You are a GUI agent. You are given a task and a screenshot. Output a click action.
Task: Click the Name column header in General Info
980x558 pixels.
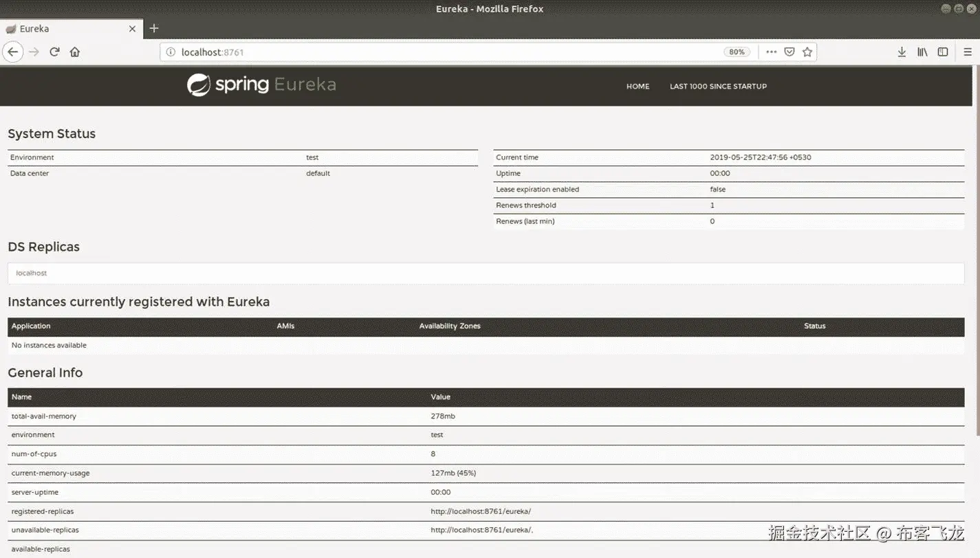(21, 397)
